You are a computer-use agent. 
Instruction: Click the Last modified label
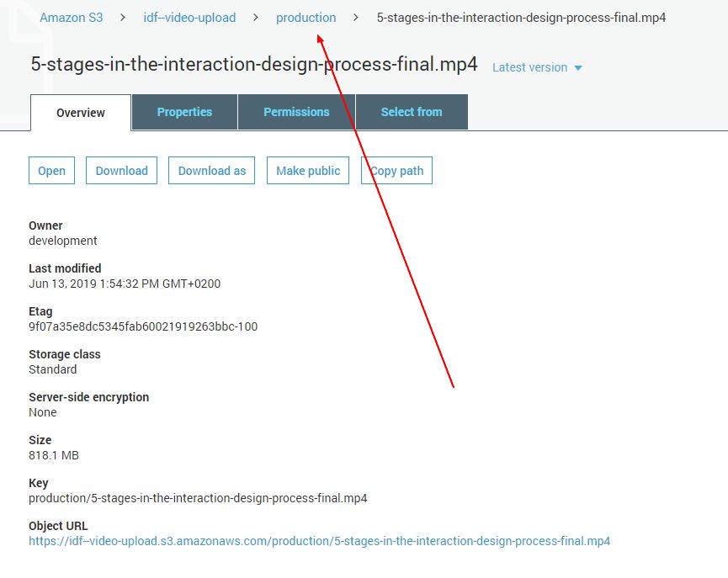coord(65,268)
